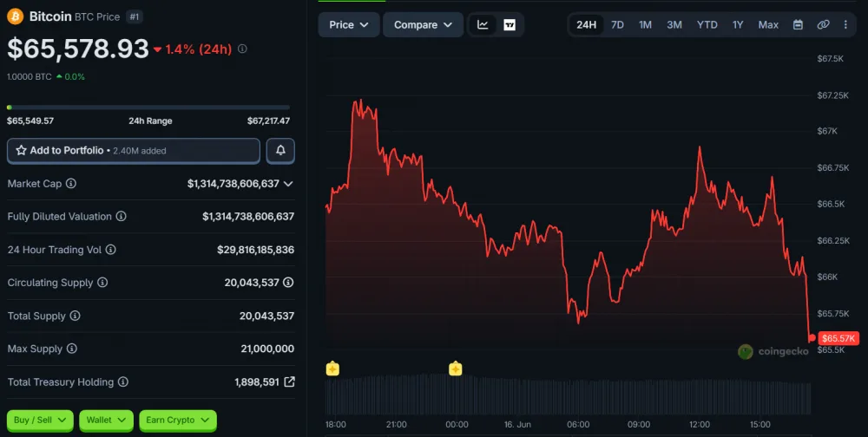Select the 24H time range tab
Image resolution: width=868 pixels, height=437 pixels.
pyautogui.click(x=586, y=25)
